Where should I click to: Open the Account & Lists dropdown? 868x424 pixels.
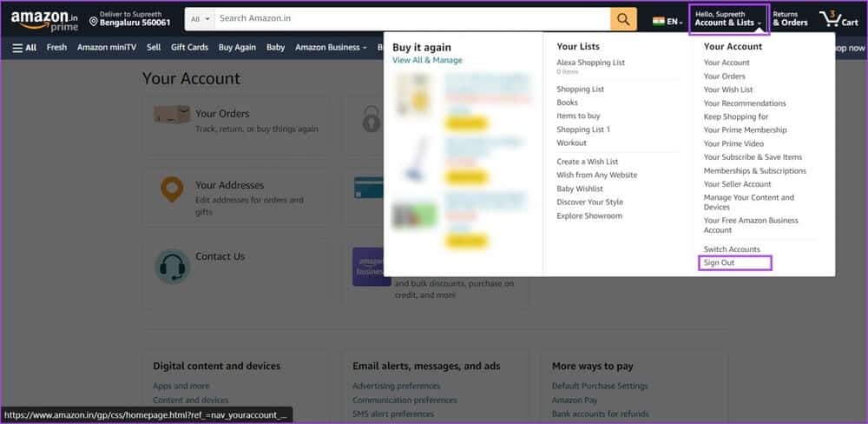728,19
